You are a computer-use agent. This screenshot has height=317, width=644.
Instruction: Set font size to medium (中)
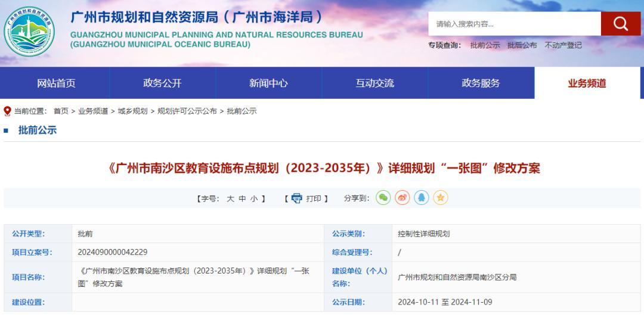click(x=242, y=199)
